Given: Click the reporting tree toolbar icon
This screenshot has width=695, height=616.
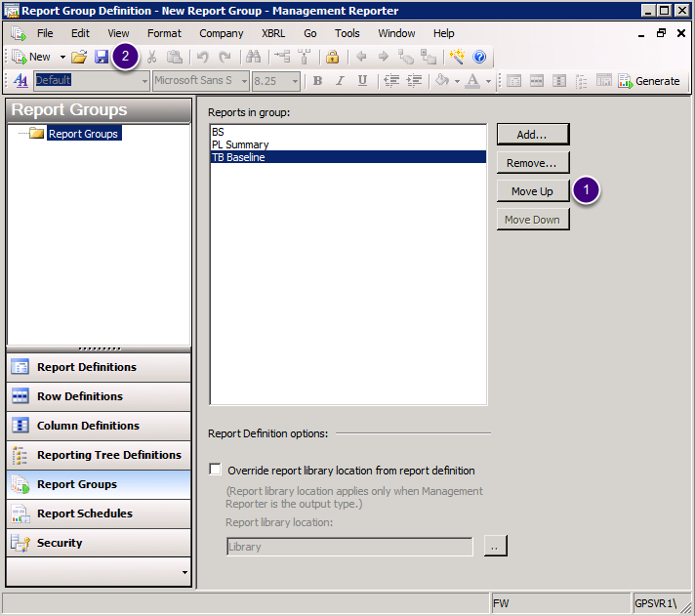Looking at the screenshot, I should pos(581,82).
